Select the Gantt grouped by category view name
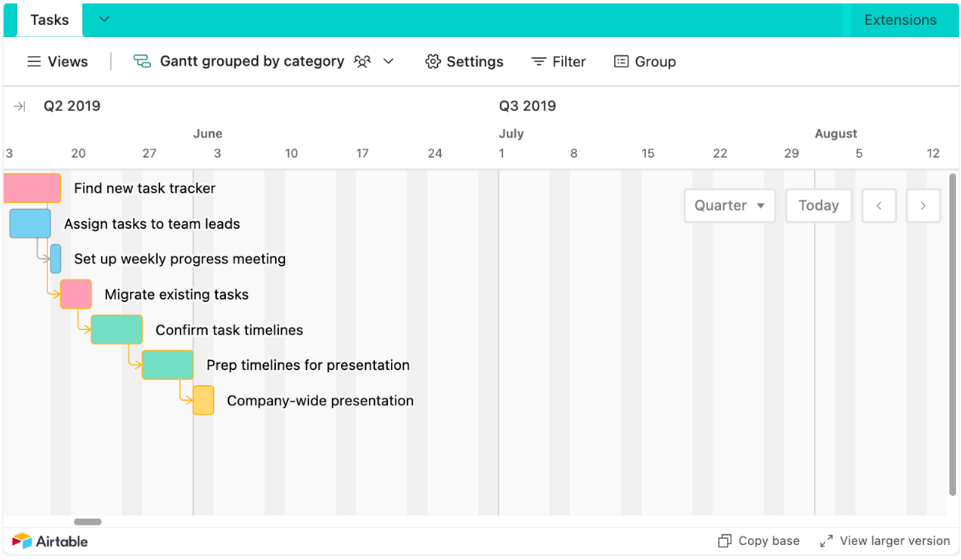Screen dimensions: 961x560 (252, 61)
